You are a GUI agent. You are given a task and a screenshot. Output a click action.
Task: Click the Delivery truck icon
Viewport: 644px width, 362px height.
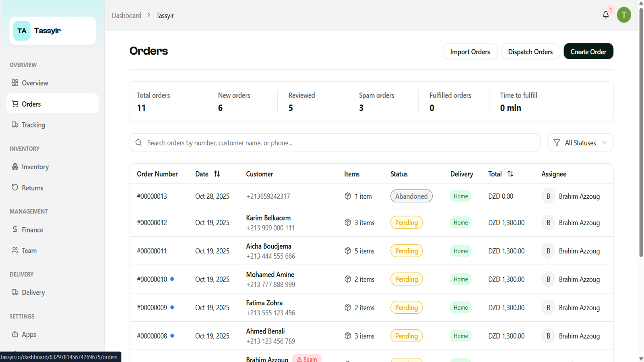(x=15, y=292)
